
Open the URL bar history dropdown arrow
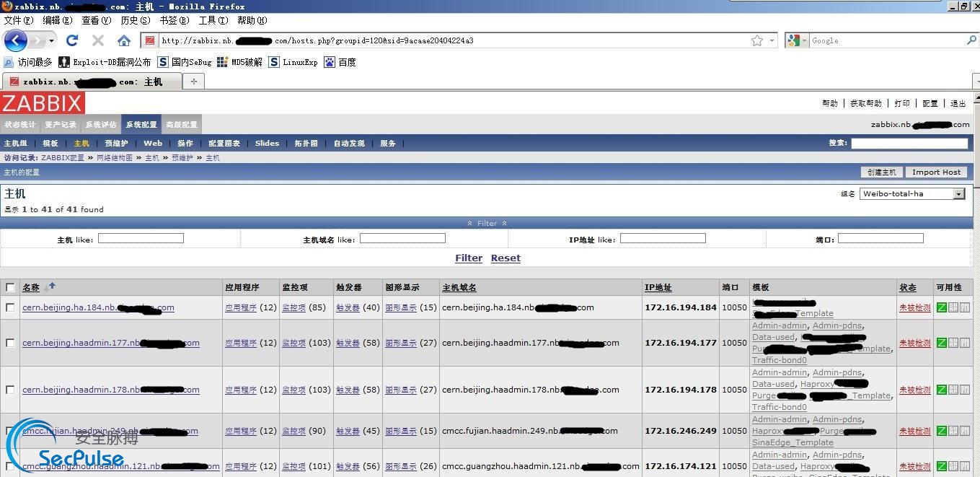772,40
